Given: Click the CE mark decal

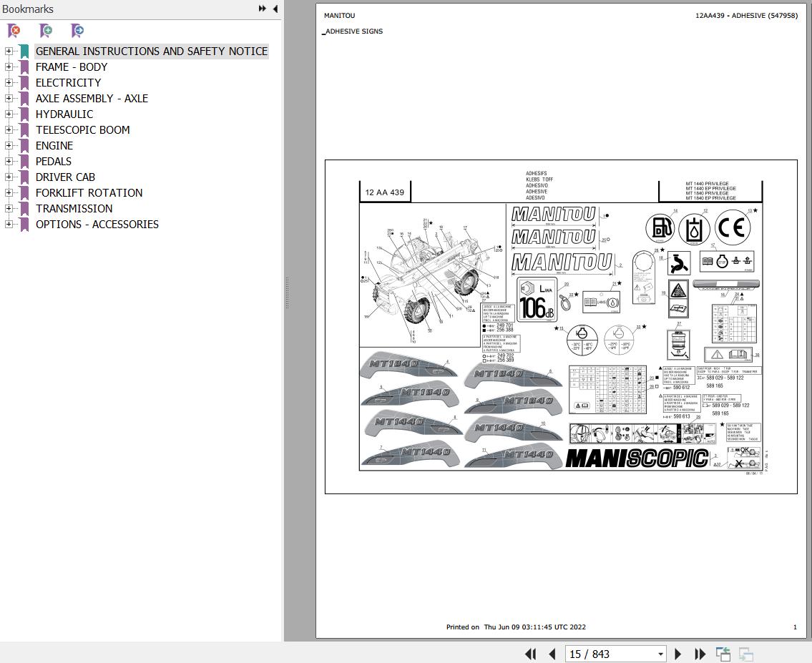Looking at the screenshot, I should (x=733, y=227).
